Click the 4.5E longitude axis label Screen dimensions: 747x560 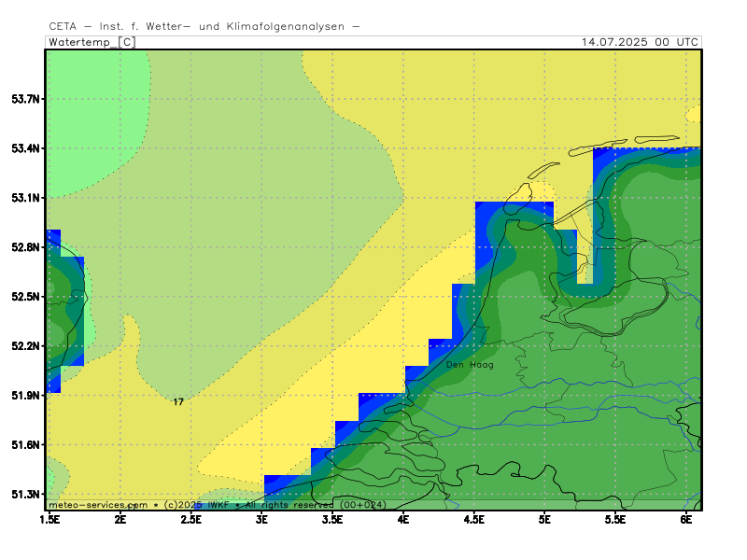click(473, 520)
